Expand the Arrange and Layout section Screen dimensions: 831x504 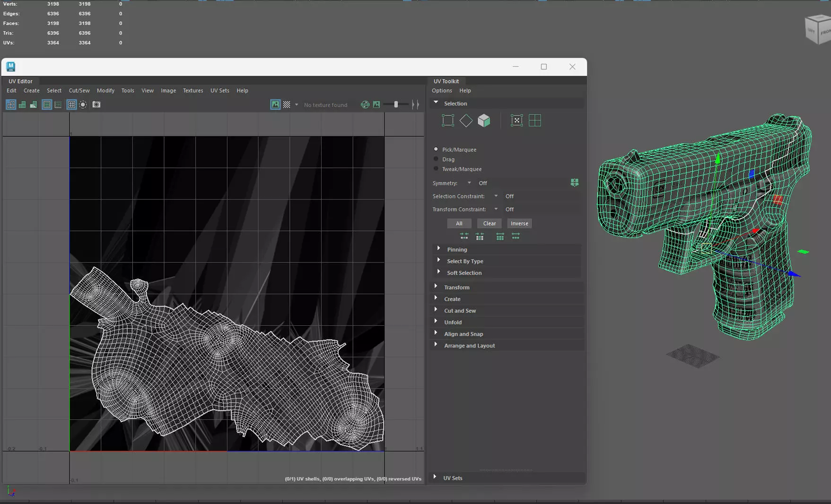click(469, 346)
